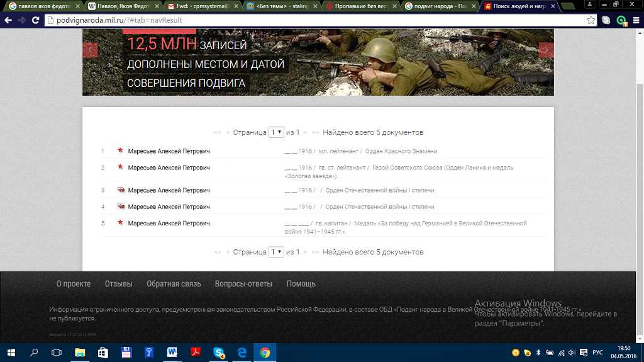The image size is (644, 362).
Task: Open the Chrome menu hamburger icon
Action: tap(635, 20)
